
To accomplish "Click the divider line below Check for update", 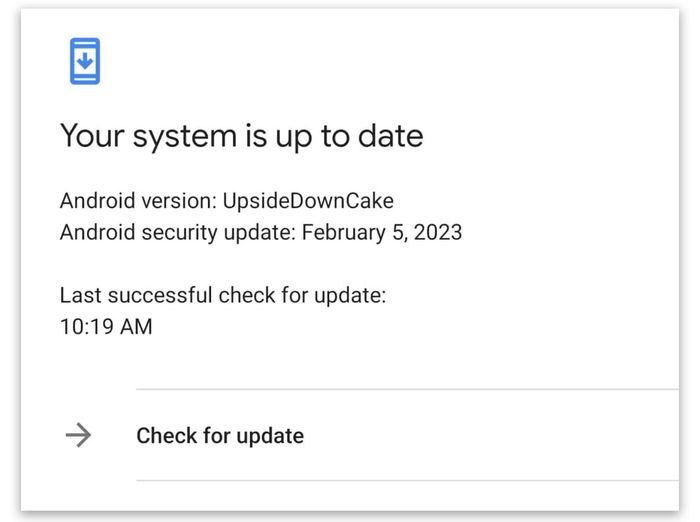I will (400, 480).
